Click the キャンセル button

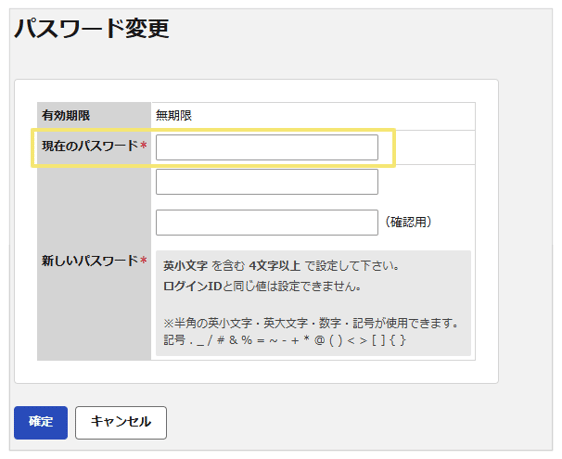tap(121, 422)
